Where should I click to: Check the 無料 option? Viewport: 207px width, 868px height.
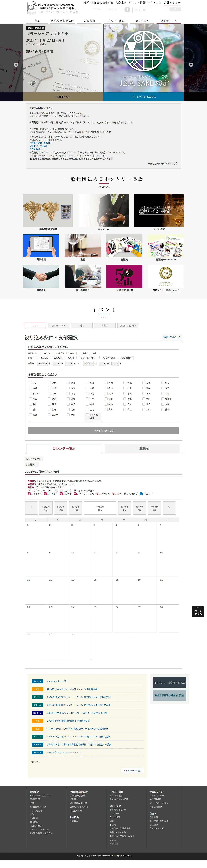point(80,354)
